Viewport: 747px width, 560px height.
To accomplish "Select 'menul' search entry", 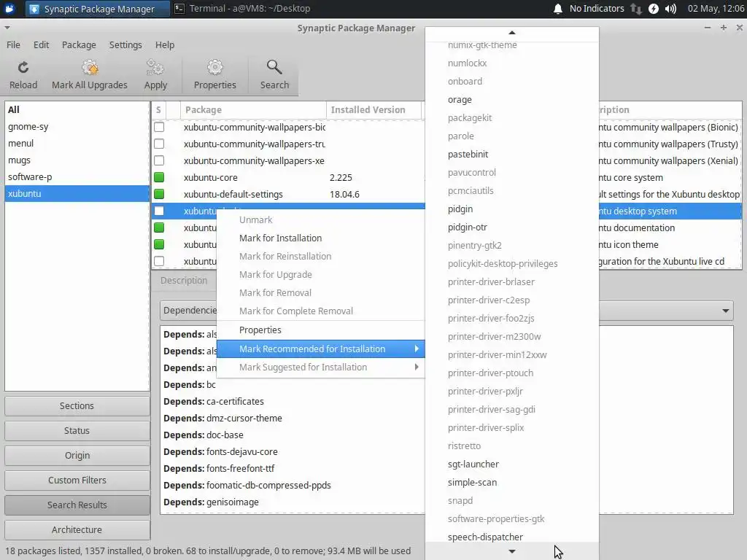I will click(x=77, y=144).
